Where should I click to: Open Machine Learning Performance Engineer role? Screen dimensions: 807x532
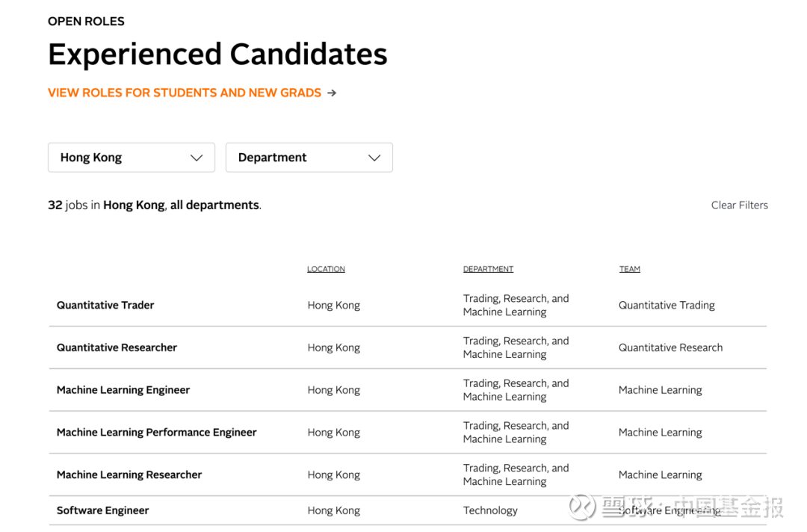pyautogui.click(x=156, y=433)
